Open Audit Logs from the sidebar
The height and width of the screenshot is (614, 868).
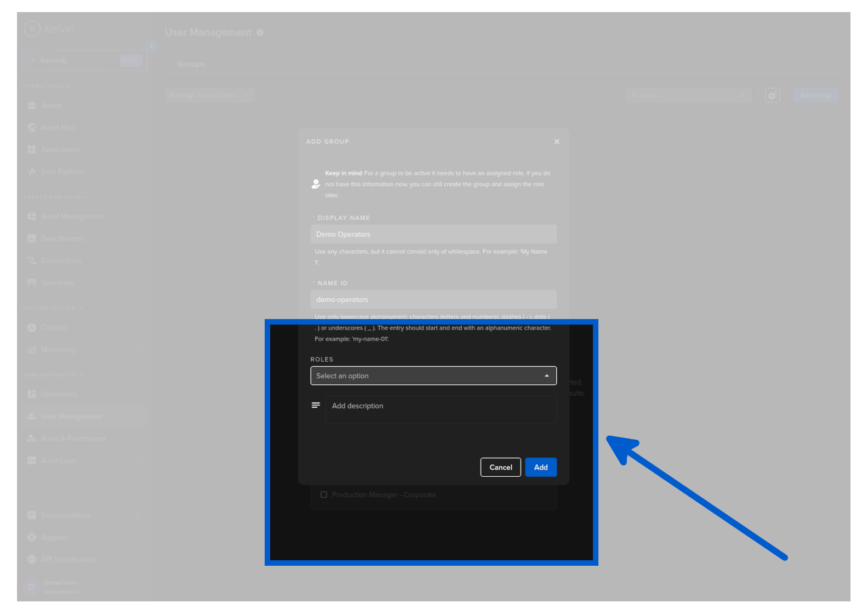(x=58, y=461)
